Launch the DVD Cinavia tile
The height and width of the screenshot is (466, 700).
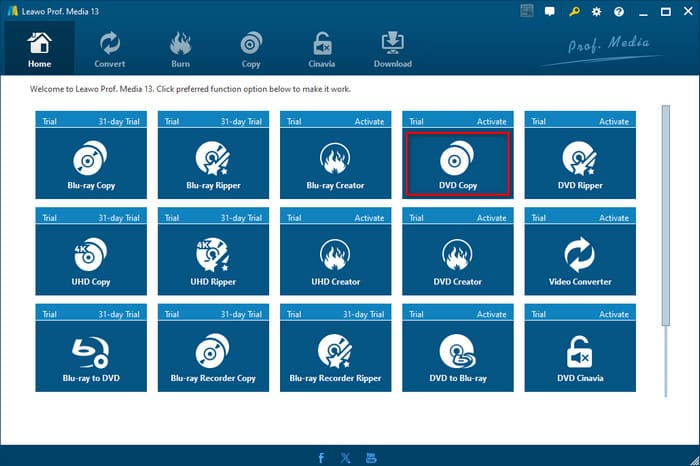click(x=579, y=356)
